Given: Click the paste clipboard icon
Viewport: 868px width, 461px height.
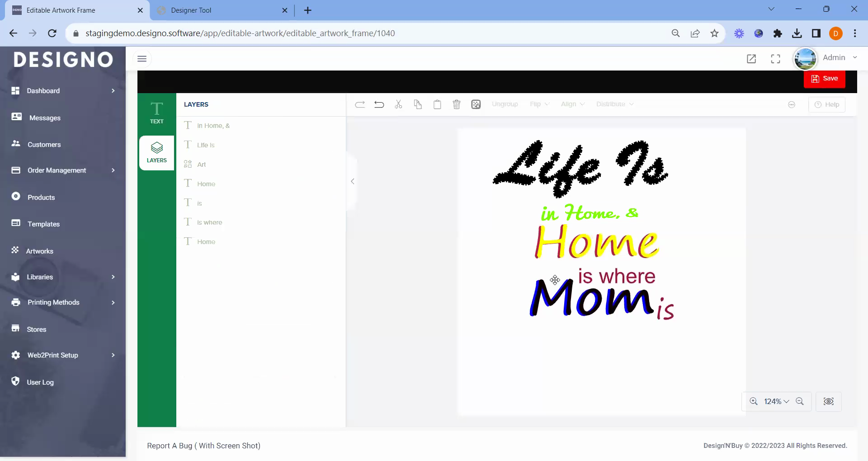Looking at the screenshot, I should (x=437, y=104).
